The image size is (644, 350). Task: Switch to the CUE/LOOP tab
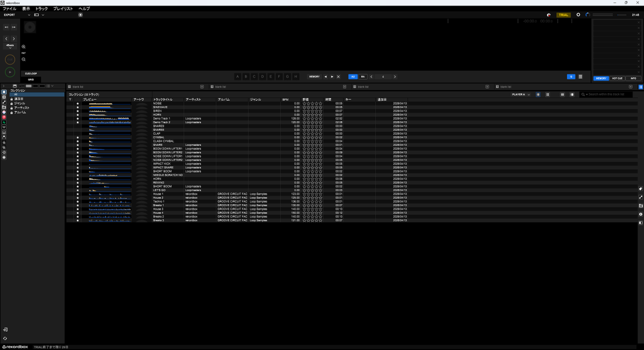(31, 73)
